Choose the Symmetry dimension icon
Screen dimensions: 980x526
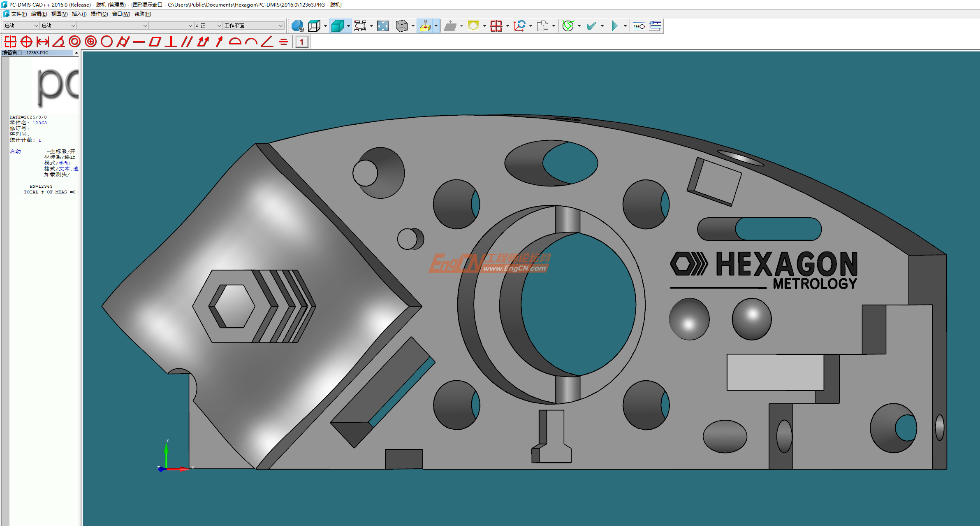[283, 42]
